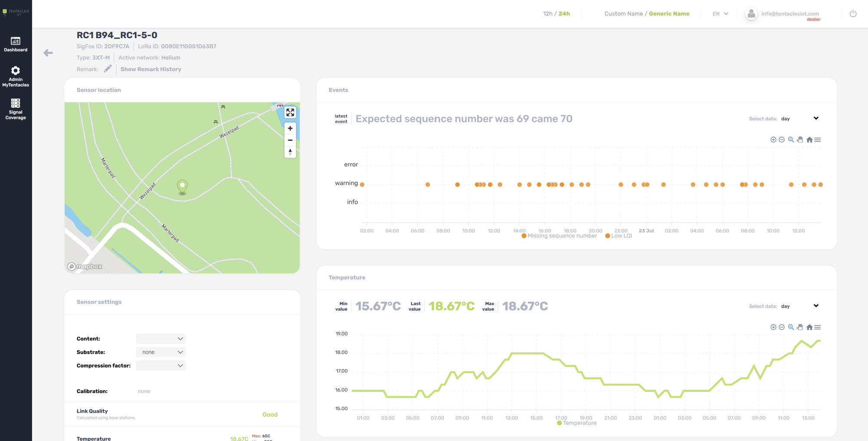Toggle the Missing sequence number legend series

pos(559,236)
